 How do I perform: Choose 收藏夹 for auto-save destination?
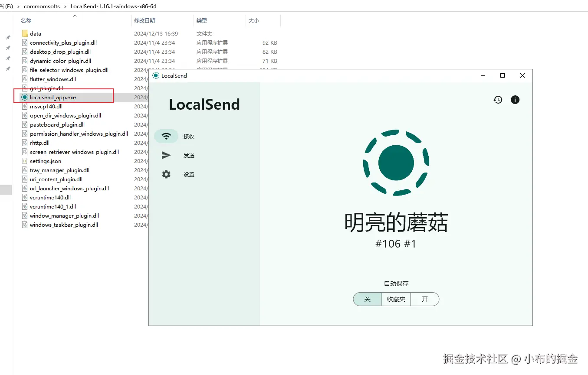point(396,299)
